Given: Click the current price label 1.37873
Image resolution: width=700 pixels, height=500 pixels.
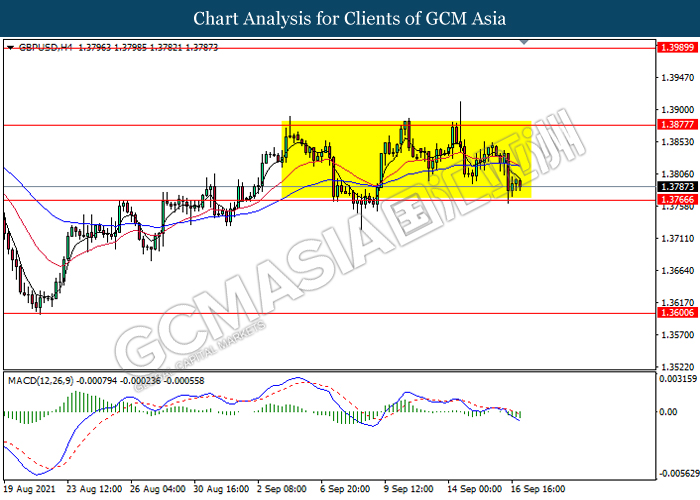Looking at the screenshot, I should click(x=677, y=187).
